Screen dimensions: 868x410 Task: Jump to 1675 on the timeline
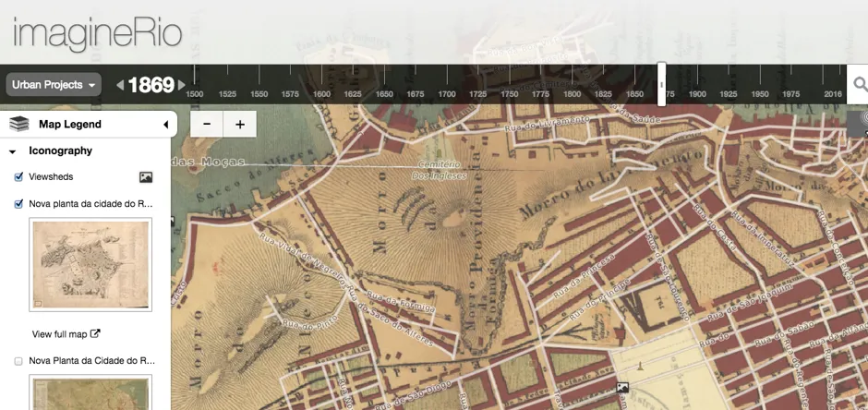click(x=416, y=94)
